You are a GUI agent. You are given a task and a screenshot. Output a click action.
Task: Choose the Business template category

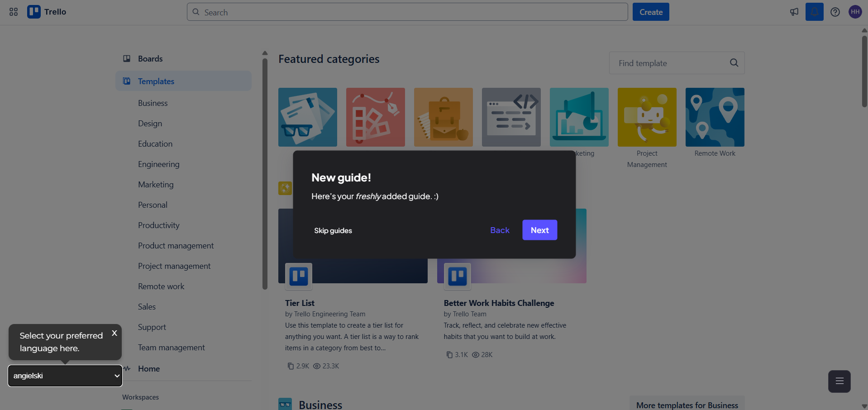pos(153,103)
